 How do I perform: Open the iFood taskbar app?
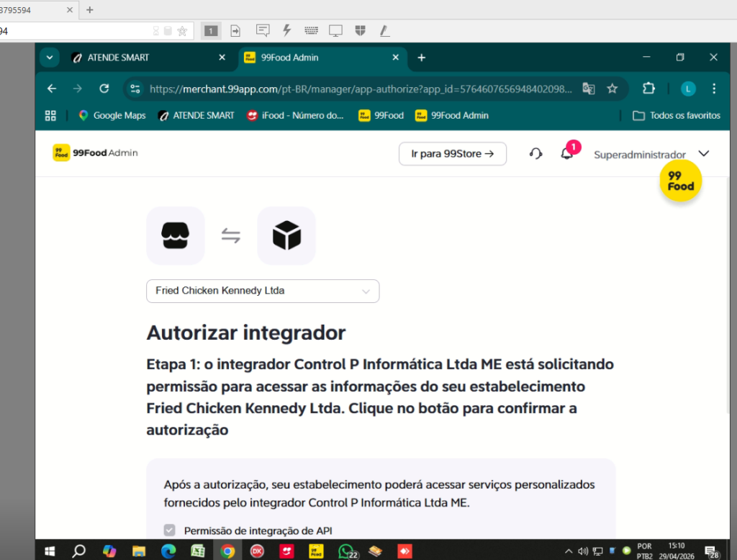click(286, 551)
